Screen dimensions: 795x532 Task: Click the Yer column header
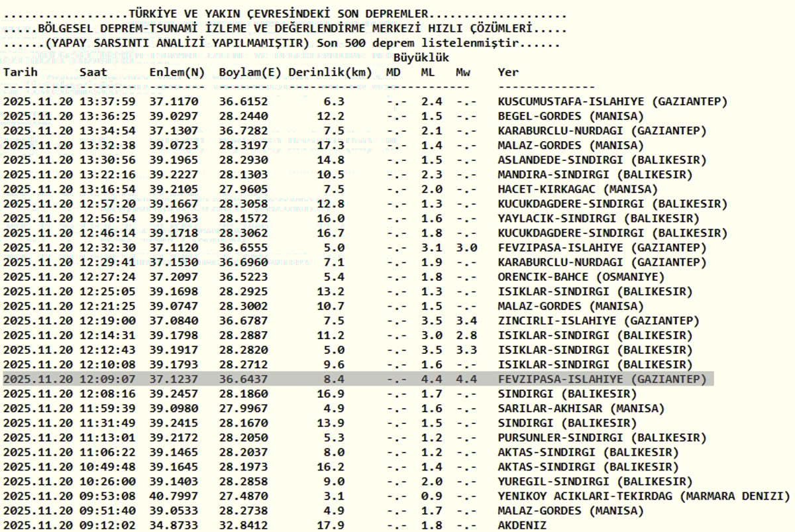508,72
